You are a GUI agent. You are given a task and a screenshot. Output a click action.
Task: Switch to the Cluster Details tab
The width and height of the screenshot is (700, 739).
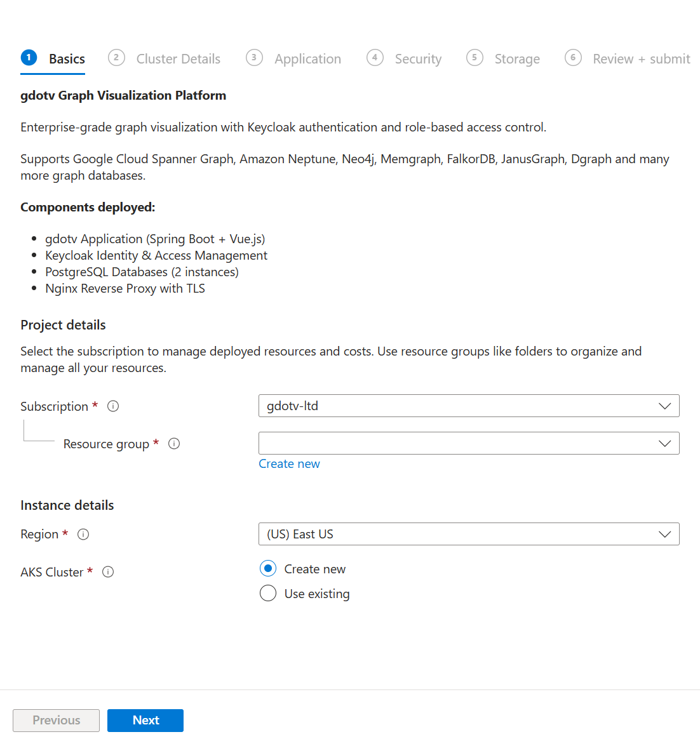coord(178,58)
